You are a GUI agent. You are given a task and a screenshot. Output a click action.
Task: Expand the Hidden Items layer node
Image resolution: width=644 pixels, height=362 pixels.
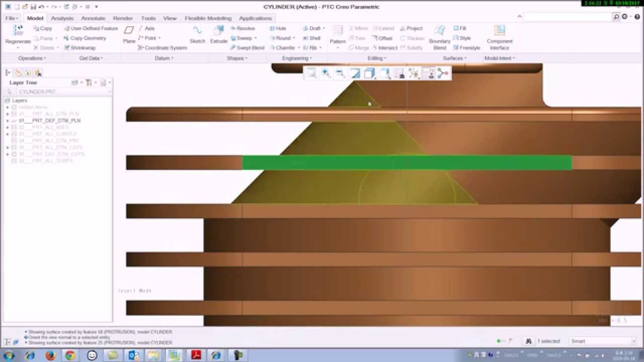[8, 107]
